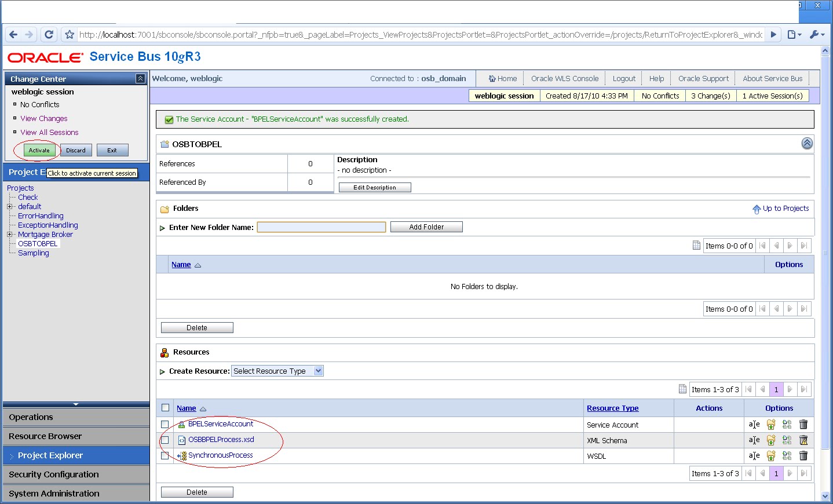The height and width of the screenshot is (504, 833).
Task: Open the Select Resource Type dropdown
Action: tap(277, 371)
